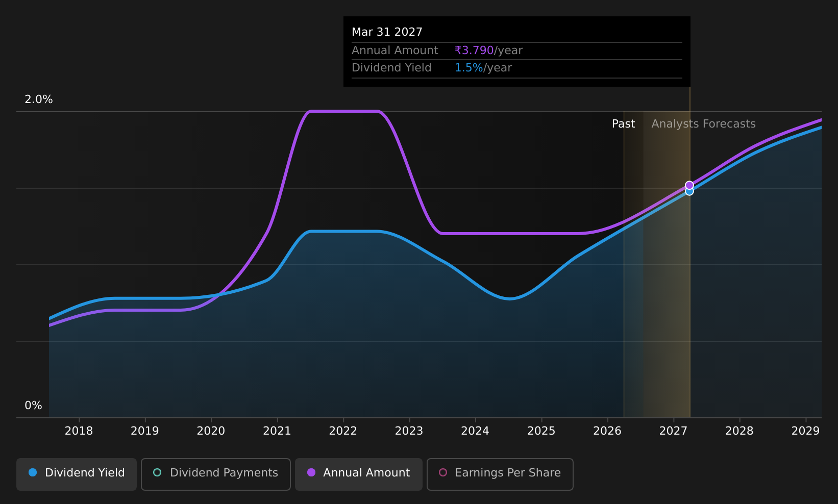Screen dimensions: 838x504
Task: Click the 2022 x-axis label
Action: pos(343,431)
